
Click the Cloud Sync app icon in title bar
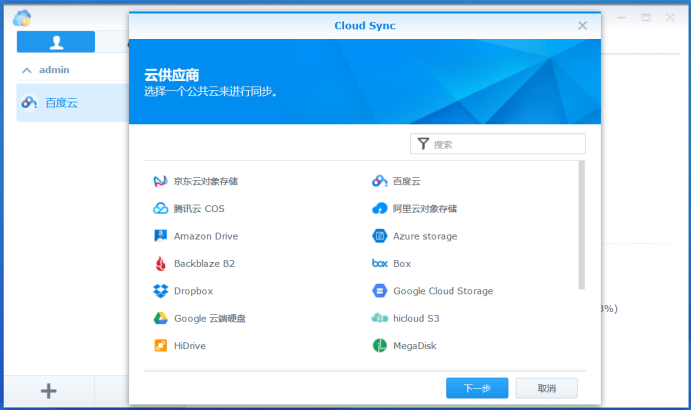tap(22, 18)
